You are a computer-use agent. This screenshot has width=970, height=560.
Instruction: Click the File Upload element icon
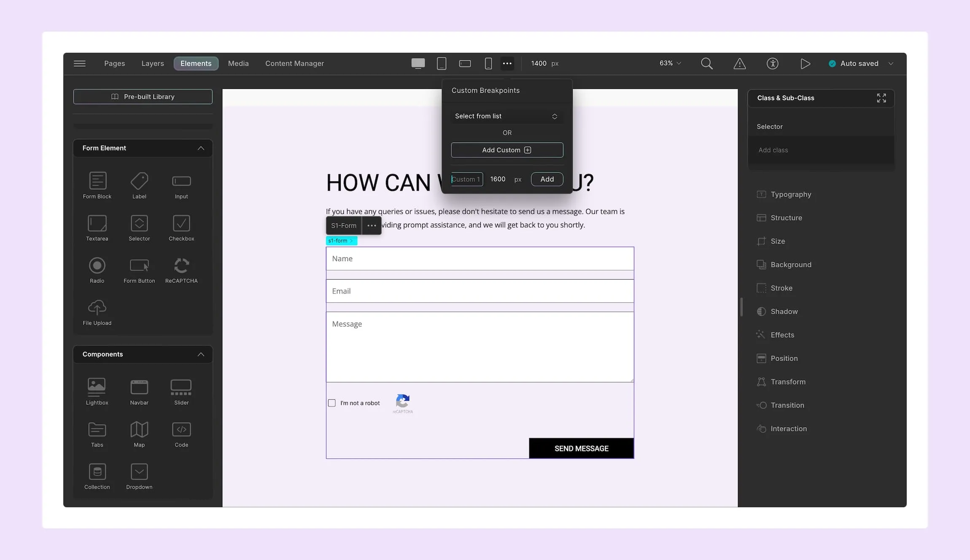pos(97,307)
